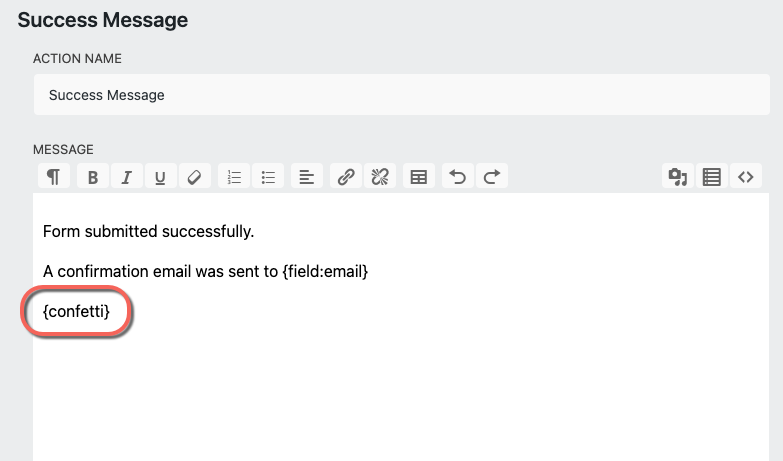Insert an ordered numbered list

(234, 177)
